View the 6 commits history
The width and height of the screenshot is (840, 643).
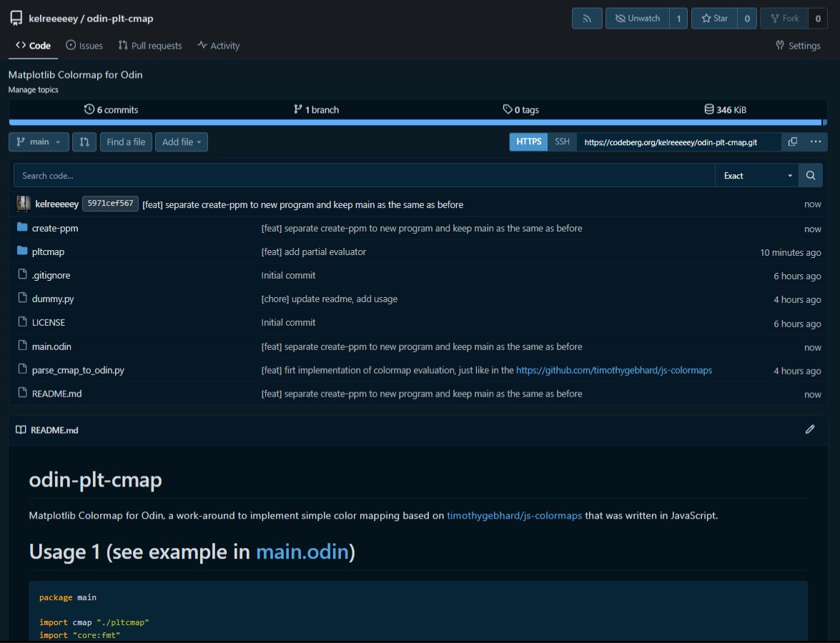click(x=111, y=110)
